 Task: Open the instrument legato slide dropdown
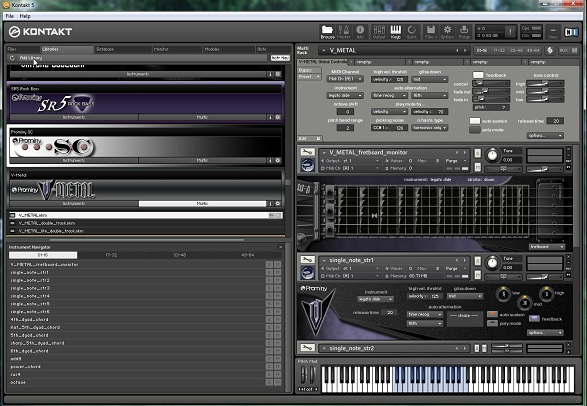tap(344, 95)
